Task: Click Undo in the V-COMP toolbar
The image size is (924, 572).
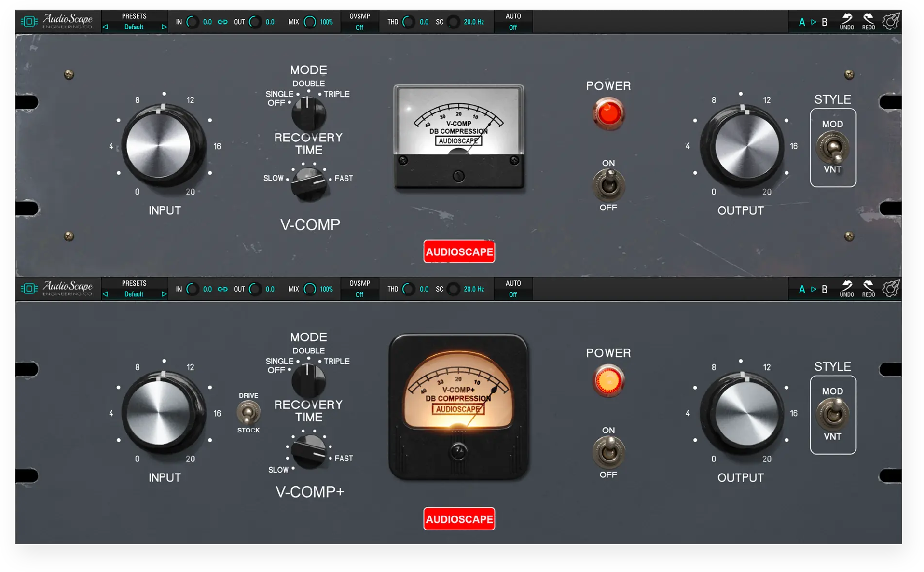Action: click(846, 22)
